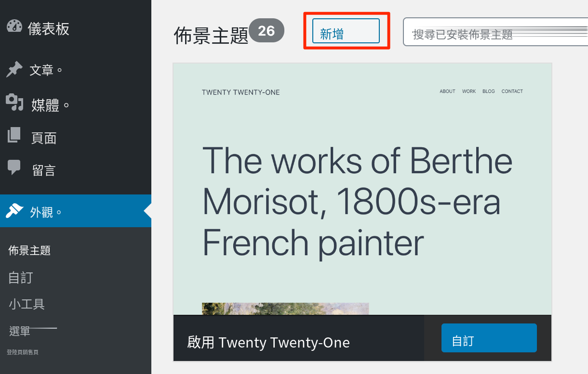Open the 留言 menu item

[44, 170]
